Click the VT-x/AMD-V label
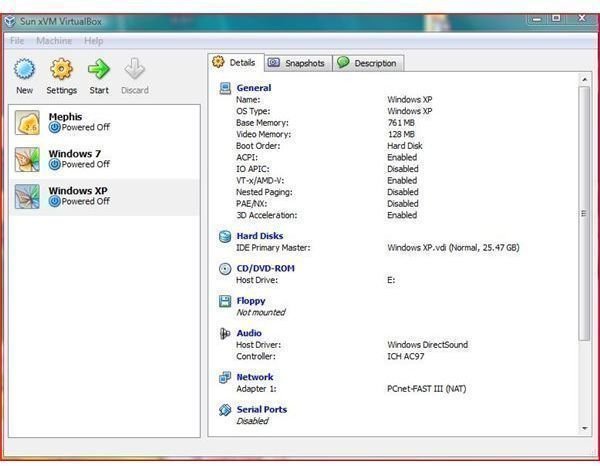 tap(260, 181)
